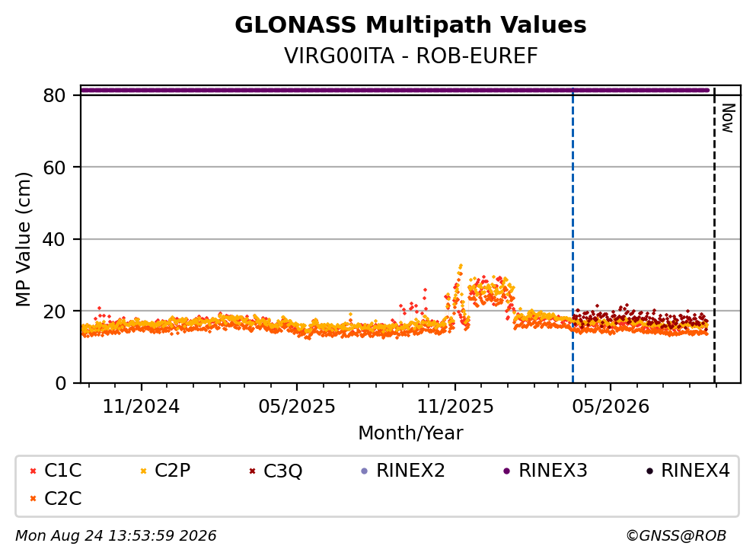Click the 11/2025 x-axis tick label
This screenshot has height=559, width=756.
455,407
